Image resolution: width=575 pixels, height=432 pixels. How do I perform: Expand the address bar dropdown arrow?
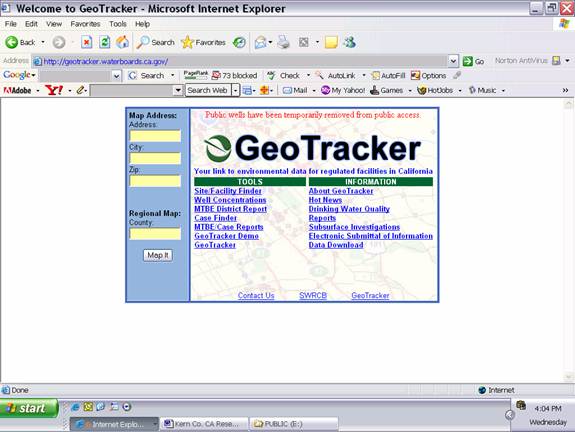tap(453, 61)
